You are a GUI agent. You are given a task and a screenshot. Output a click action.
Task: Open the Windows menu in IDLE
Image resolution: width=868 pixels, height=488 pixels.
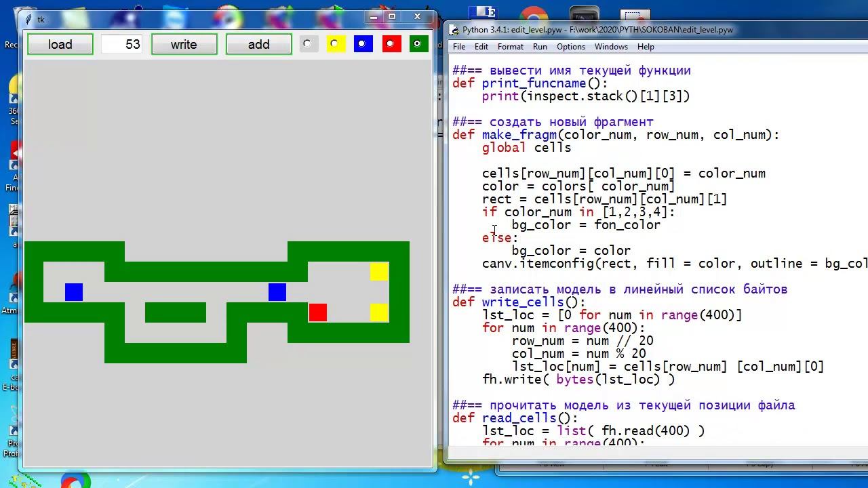pyautogui.click(x=611, y=47)
